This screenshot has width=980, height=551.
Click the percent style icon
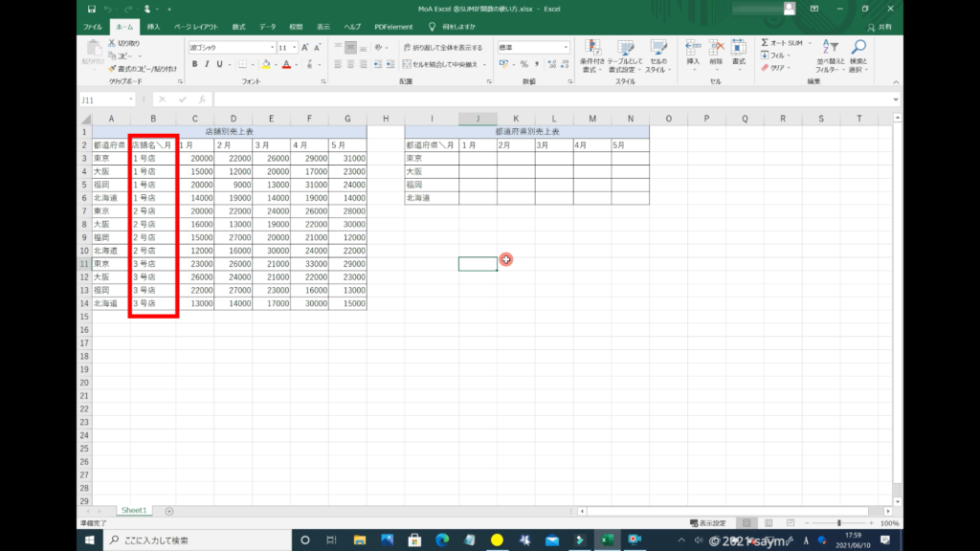(523, 65)
